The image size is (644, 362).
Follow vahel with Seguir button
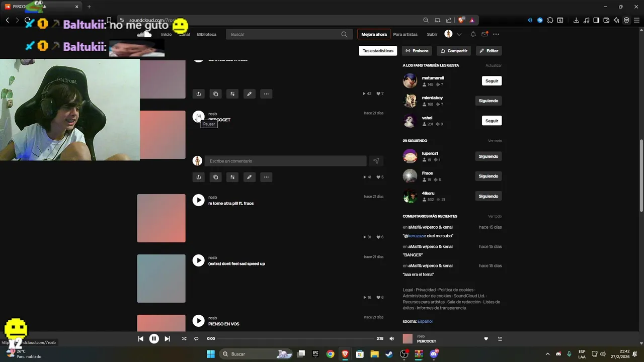(x=492, y=121)
